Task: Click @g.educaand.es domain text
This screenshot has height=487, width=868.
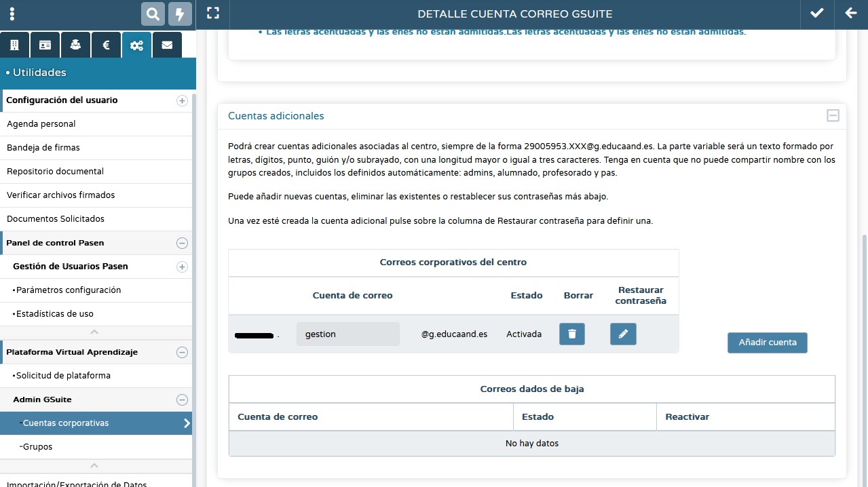Action: [454, 334]
